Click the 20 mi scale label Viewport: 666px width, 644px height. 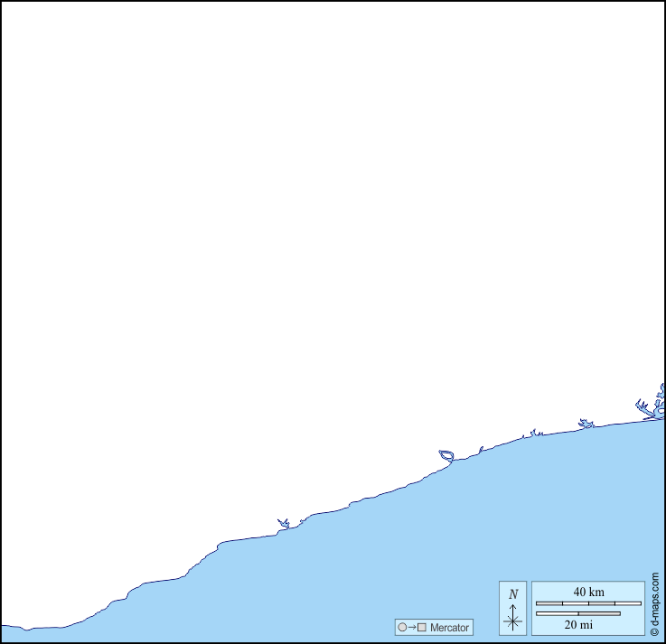pos(578,624)
